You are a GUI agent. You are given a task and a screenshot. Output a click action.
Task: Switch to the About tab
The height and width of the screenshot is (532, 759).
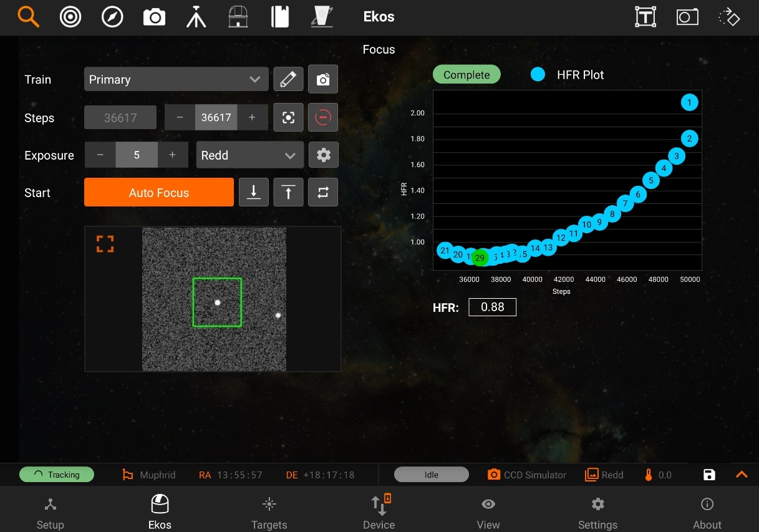(x=707, y=513)
